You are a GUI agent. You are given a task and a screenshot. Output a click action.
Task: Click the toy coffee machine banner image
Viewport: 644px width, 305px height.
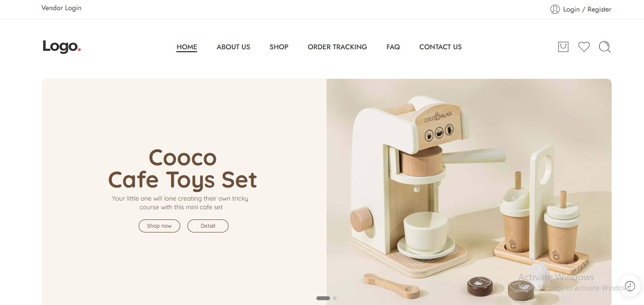click(469, 192)
